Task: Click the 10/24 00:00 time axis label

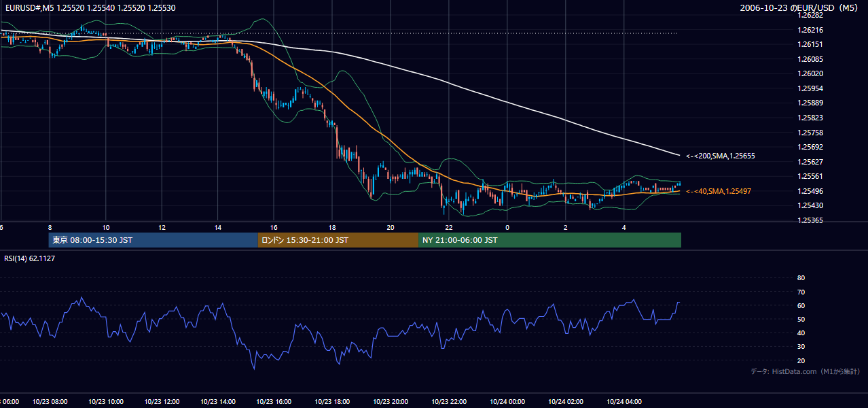Action: 507,402
